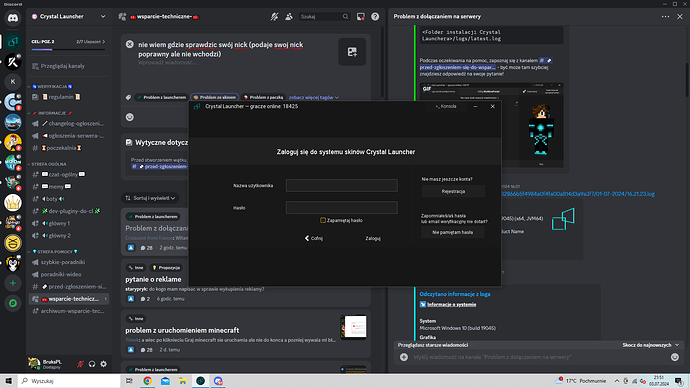The image size is (690, 388).
Task: Open settings gear next to BruksPL
Action: (x=103, y=364)
